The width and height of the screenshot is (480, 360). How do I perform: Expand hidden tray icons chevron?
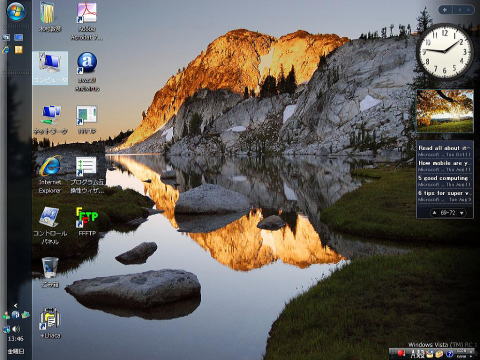pos(16,305)
